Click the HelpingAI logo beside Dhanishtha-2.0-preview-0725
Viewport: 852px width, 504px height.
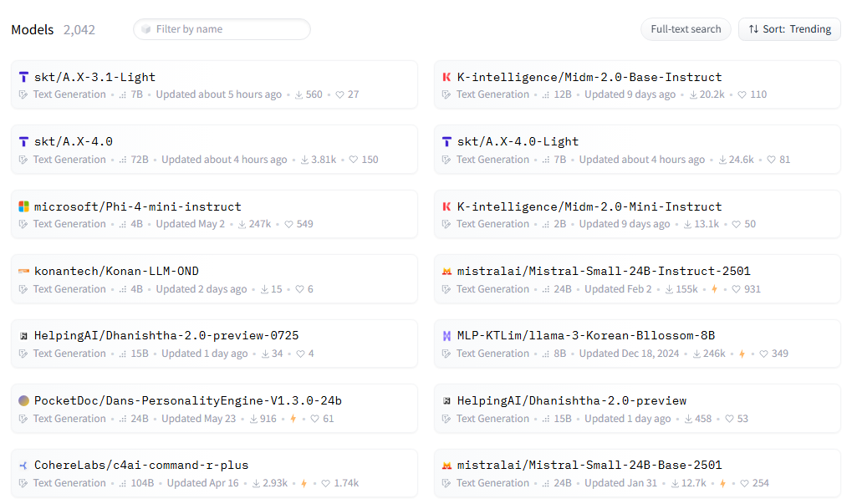point(23,336)
